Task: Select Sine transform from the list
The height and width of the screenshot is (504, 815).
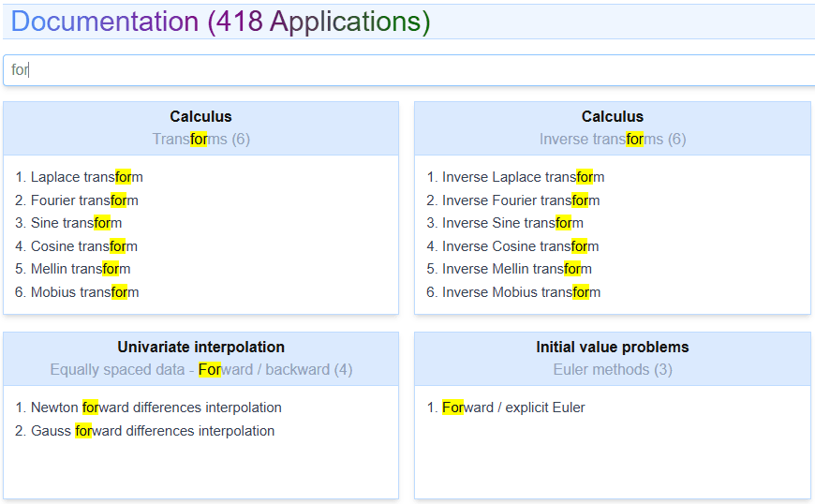Action: [x=76, y=223]
